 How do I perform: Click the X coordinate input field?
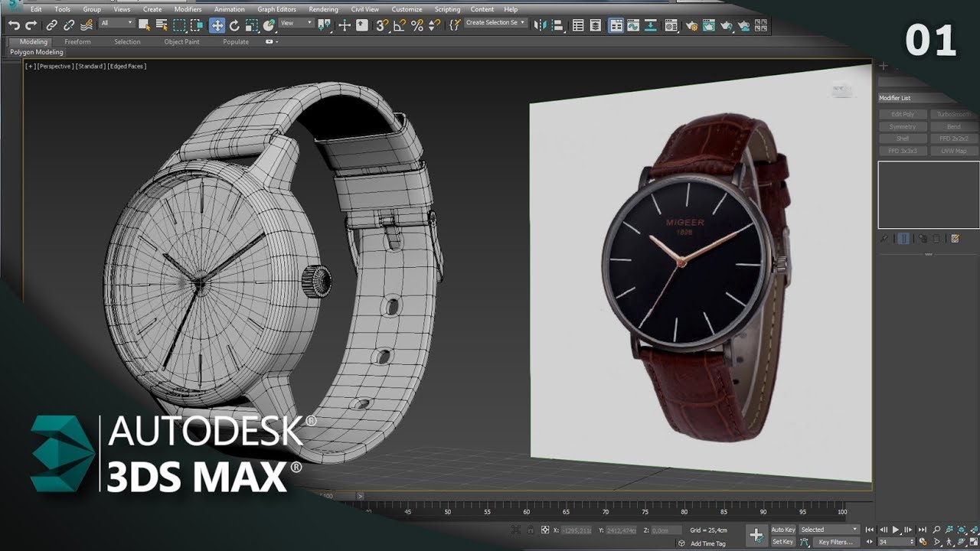pyautogui.click(x=577, y=530)
